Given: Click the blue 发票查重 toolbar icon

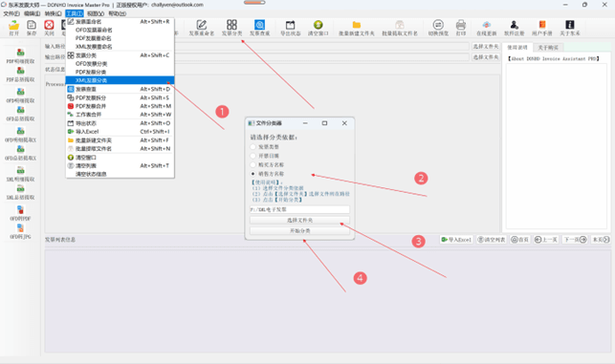Looking at the screenshot, I should point(259,25).
